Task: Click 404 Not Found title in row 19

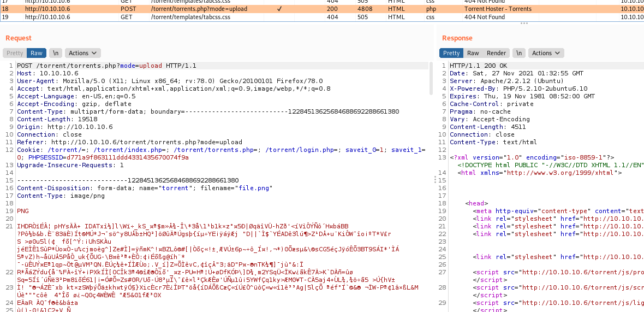Action: (x=483, y=17)
